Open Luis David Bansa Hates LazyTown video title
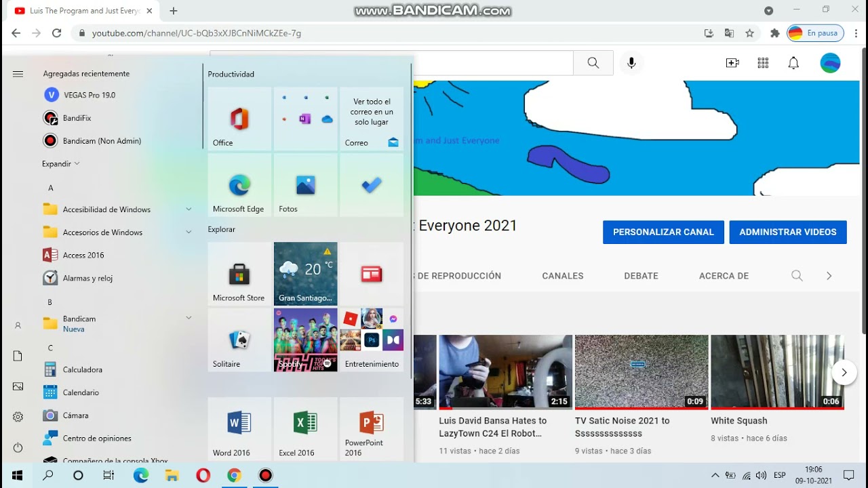Viewport: 868px width, 488px height. click(x=492, y=427)
